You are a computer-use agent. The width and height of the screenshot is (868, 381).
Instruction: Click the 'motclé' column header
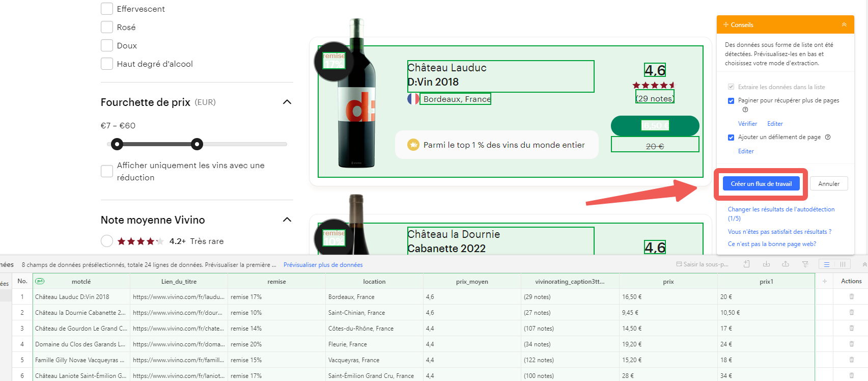(81, 282)
